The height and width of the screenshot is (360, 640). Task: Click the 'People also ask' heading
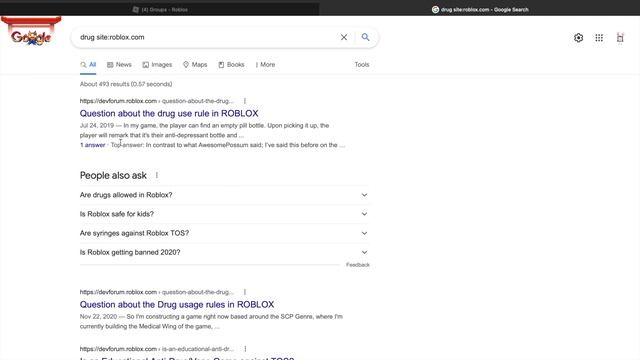coord(113,176)
